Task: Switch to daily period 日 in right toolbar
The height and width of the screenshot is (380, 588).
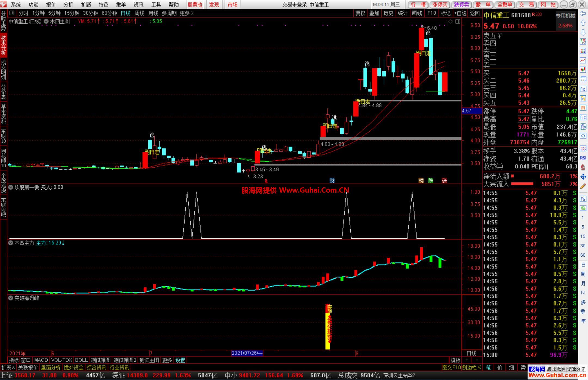Action: pyautogui.click(x=583, y=265)
